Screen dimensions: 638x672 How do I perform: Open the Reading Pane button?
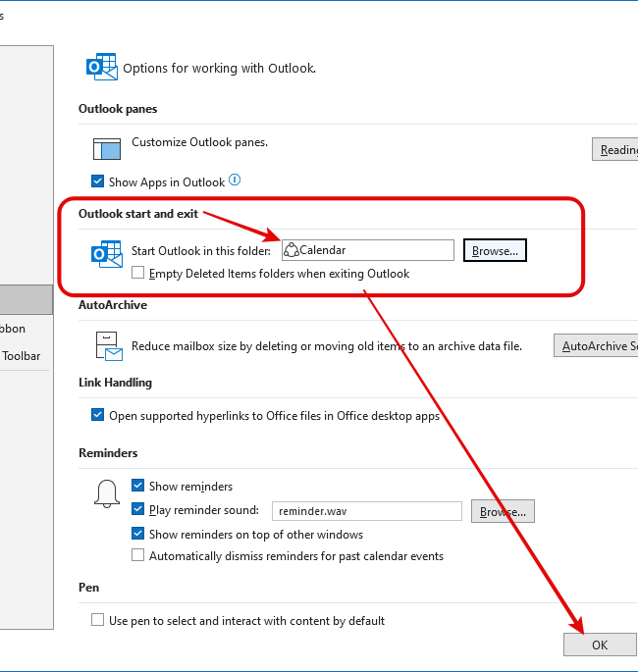(x=614, y=149)
